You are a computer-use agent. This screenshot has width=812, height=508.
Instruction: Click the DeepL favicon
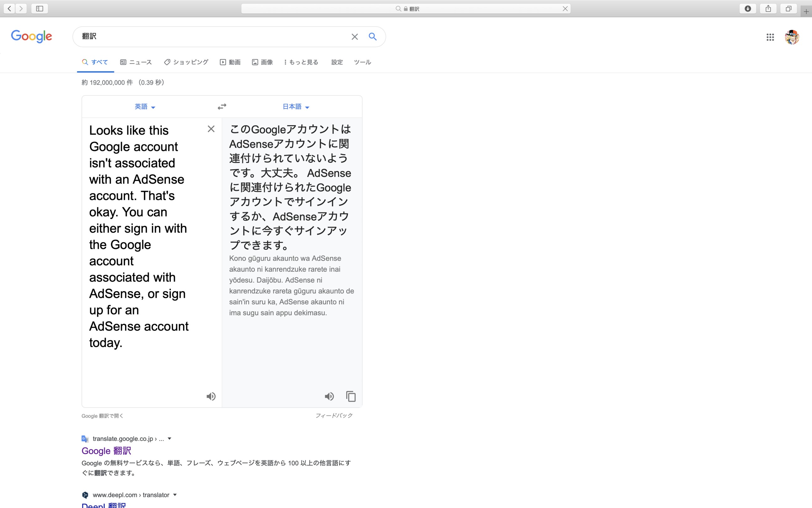click(x=85, y=495)
